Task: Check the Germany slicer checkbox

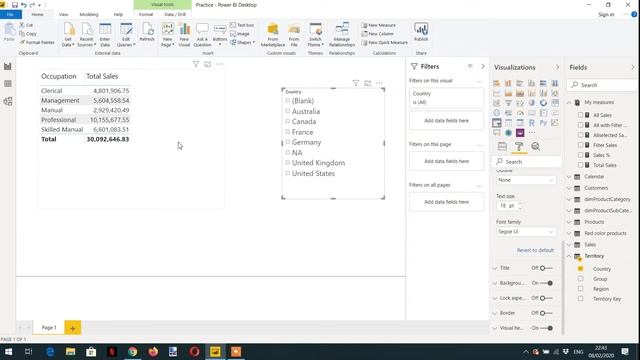Action: click(287, 142)
